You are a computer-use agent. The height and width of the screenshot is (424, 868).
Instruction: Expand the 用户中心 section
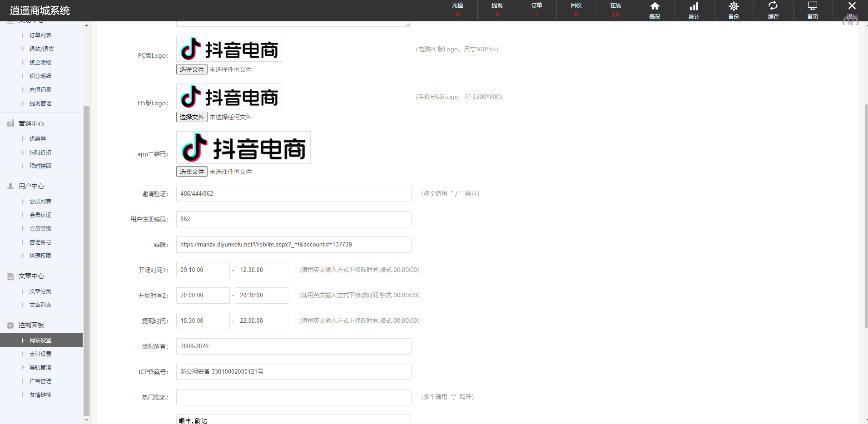(31, 186)
